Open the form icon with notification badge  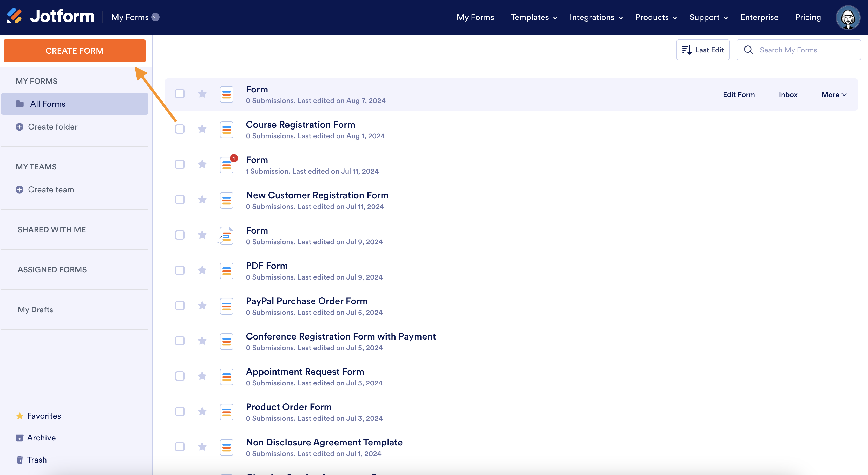pyautogui.click(x=227, y=165)
